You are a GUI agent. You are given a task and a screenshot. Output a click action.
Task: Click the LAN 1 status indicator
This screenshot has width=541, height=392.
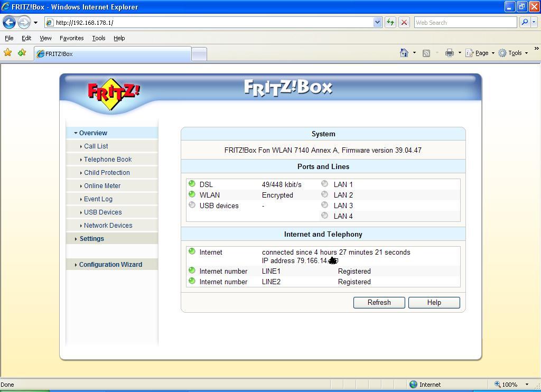[325, 183]
